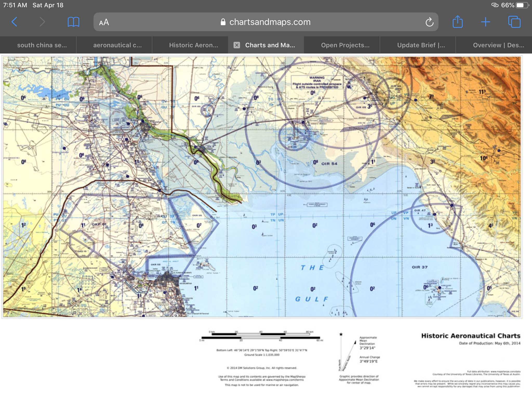
Task: Close the Charts and Ma... tab
Action: 237,45
